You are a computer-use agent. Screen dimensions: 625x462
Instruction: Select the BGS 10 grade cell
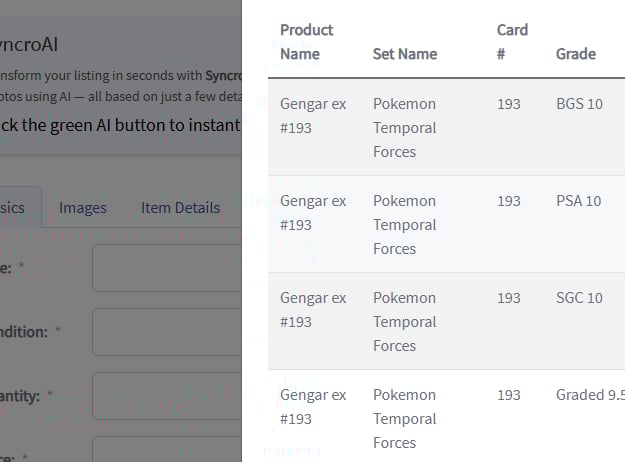point(579,104)
